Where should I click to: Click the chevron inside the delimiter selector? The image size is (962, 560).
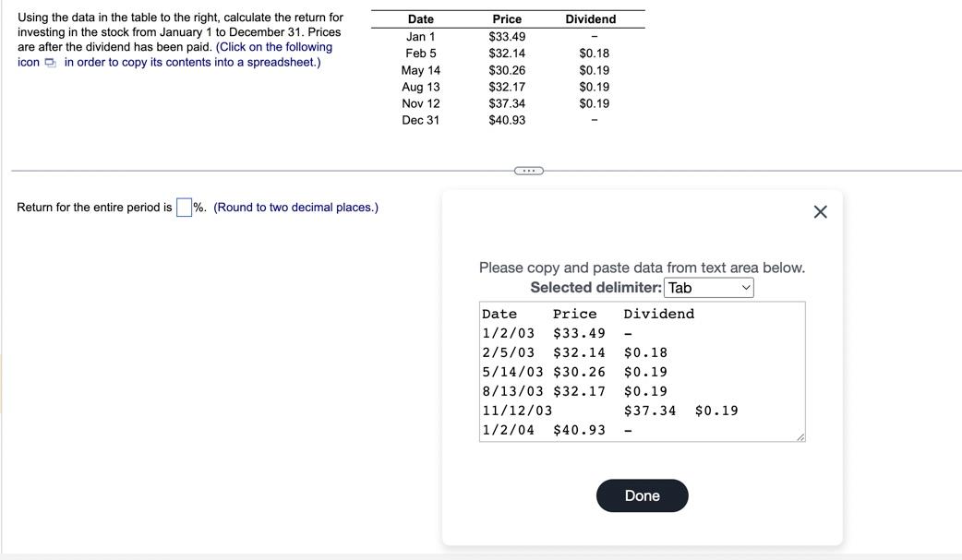point(746,287)
